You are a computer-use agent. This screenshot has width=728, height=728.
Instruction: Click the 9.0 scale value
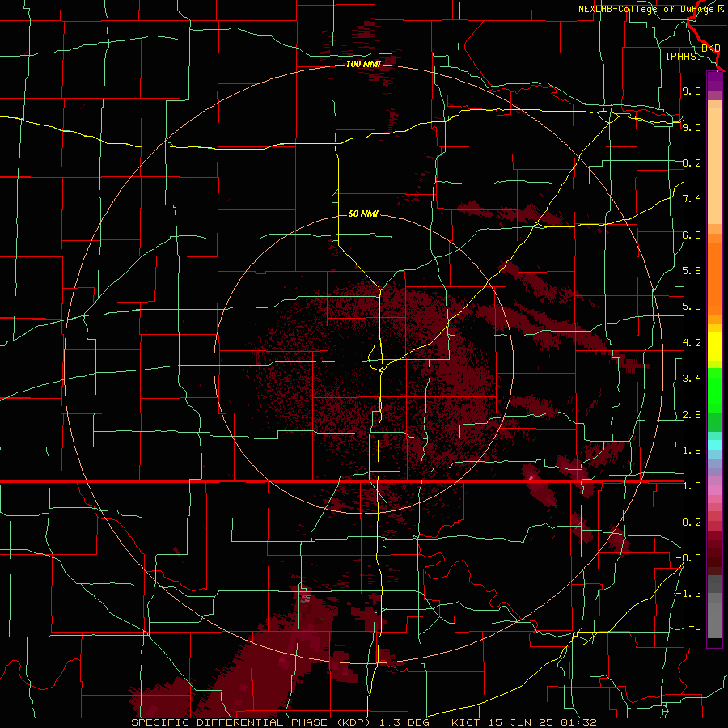[x=692, y=127]
